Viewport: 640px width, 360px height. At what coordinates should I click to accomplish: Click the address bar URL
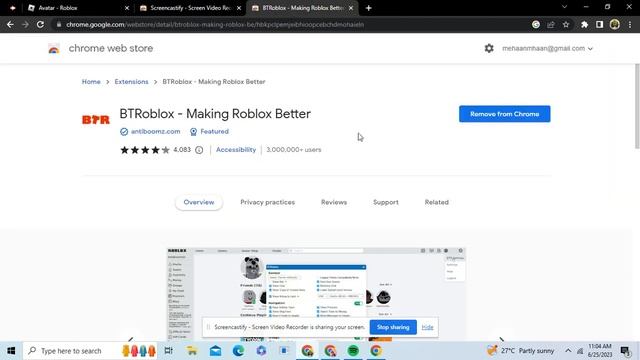click(215, 24)
